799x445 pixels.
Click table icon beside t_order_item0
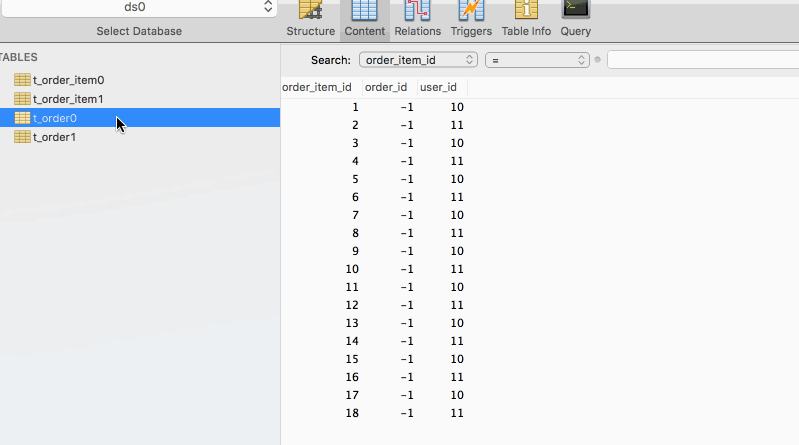pos(22,80)
